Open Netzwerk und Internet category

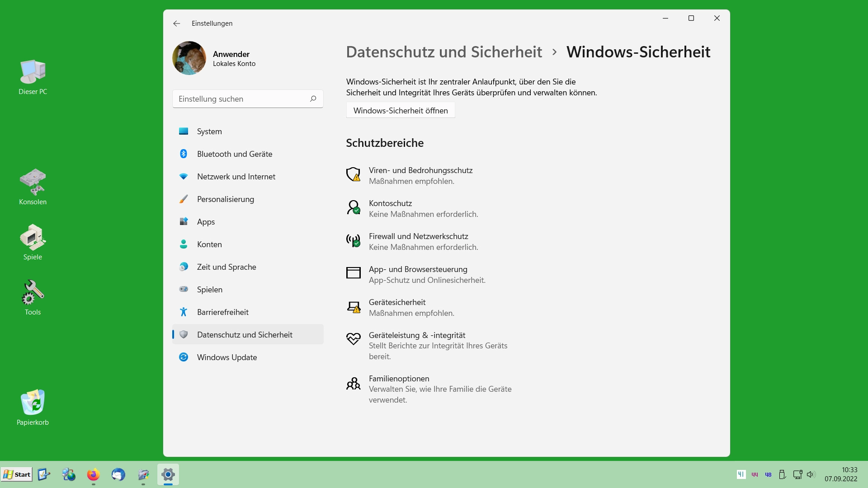248,177
